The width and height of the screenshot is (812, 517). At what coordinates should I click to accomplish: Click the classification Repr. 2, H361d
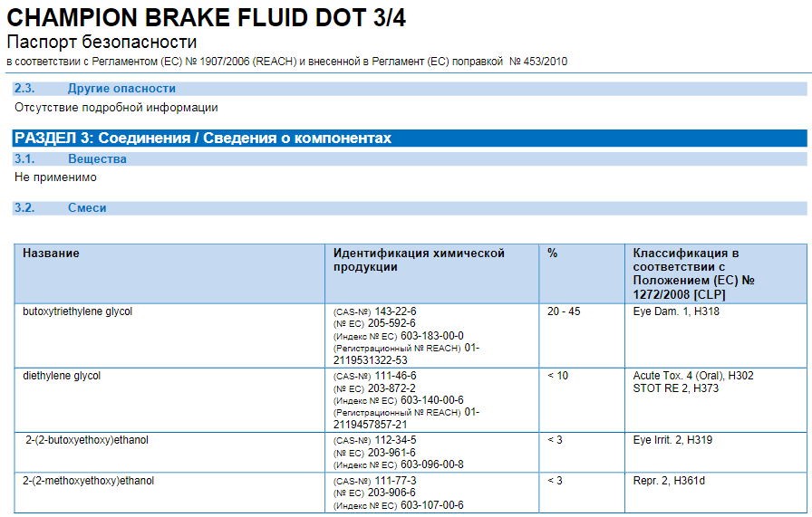(x=669, y=481)
